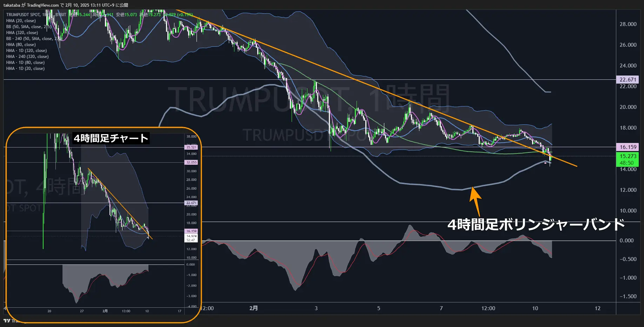
Task: Click the 24.000 price axis value
Action: click(x=628, y=66)
